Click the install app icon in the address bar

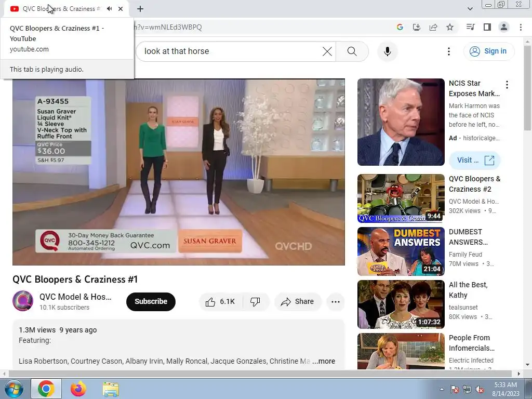417,27
